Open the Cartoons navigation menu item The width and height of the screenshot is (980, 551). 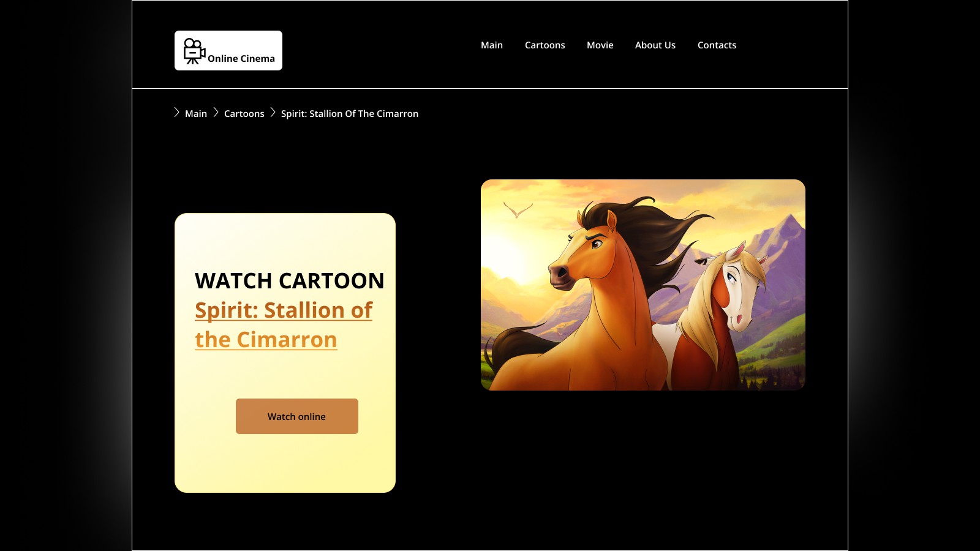coord(545,45)
